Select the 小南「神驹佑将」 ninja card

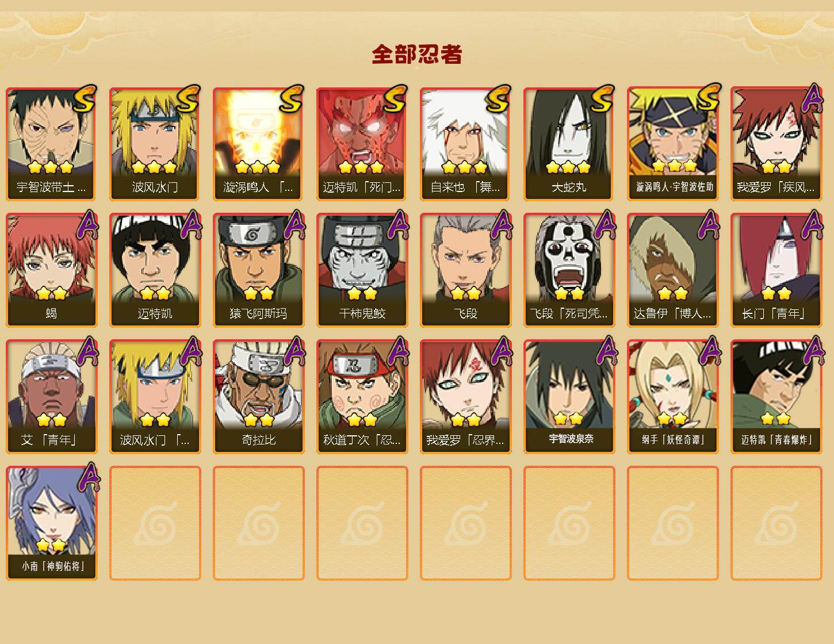pos(51,523)
